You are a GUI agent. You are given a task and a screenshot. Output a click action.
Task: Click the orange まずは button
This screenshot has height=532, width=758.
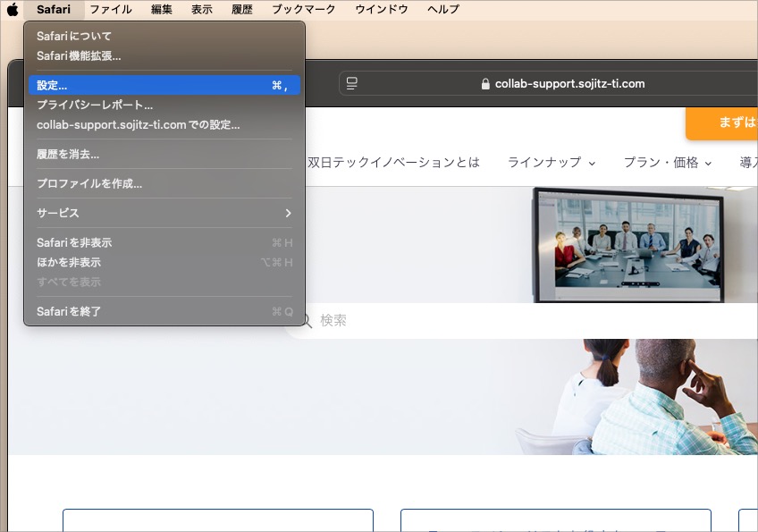[721, 123]
